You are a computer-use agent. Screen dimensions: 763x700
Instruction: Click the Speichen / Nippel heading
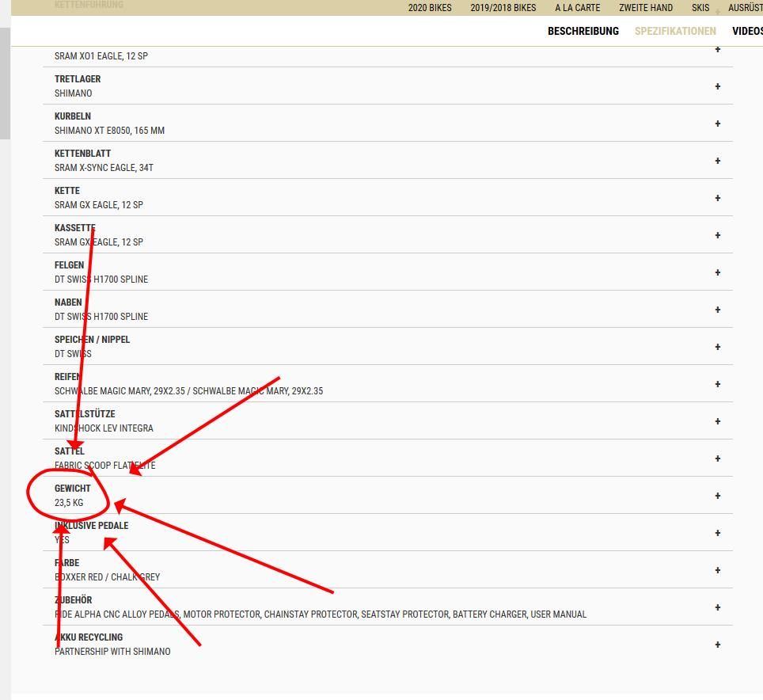coord(92,340)
